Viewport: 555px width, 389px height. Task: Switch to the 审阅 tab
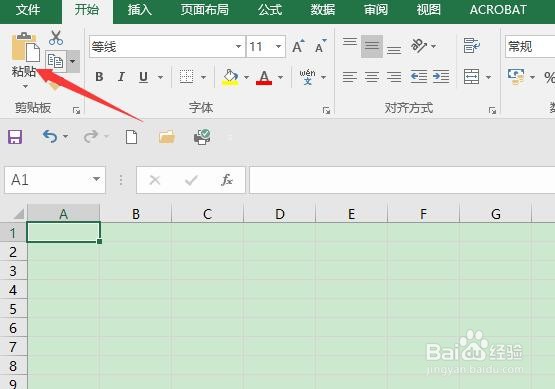pos(376,10)
